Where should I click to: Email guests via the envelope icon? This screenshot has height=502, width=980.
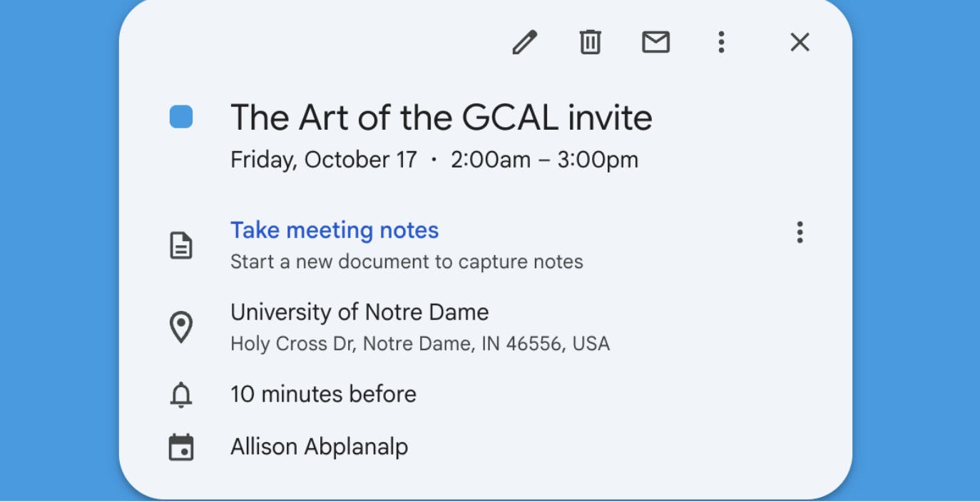pyautogui.click(x=655, y=43)
